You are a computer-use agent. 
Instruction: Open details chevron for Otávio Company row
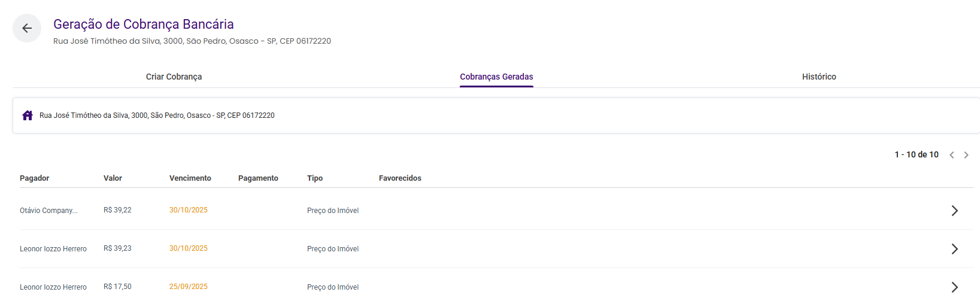pyautogui.click(x=955, y=211)
